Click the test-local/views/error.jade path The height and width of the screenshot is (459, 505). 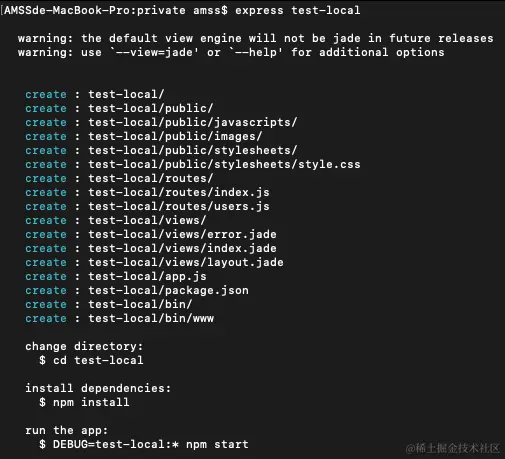coord(182,234)
